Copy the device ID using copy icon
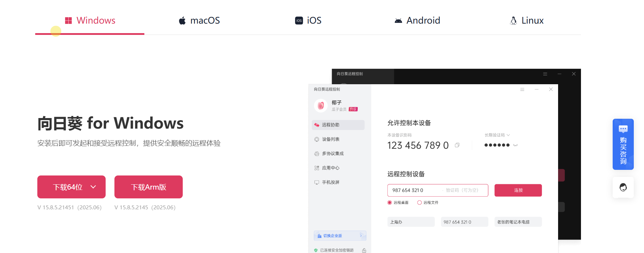644x253 pixels. coord(457,145)
